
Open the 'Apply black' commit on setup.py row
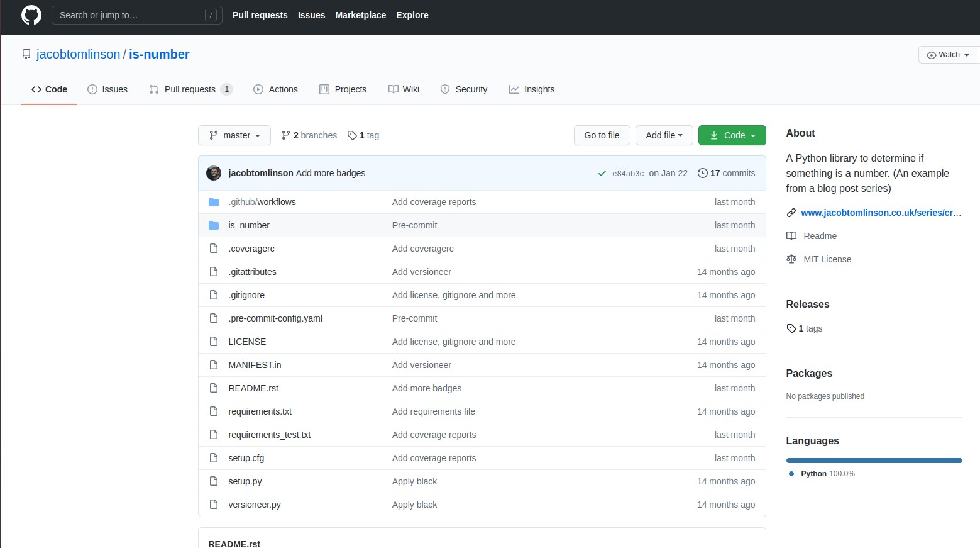(x=414, y=481)
